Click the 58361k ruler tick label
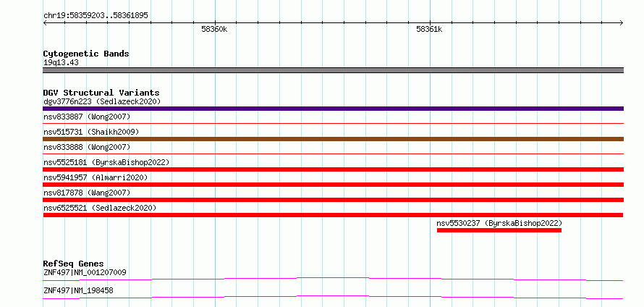The width and height of the screenshot is (644, 307). 429,29
